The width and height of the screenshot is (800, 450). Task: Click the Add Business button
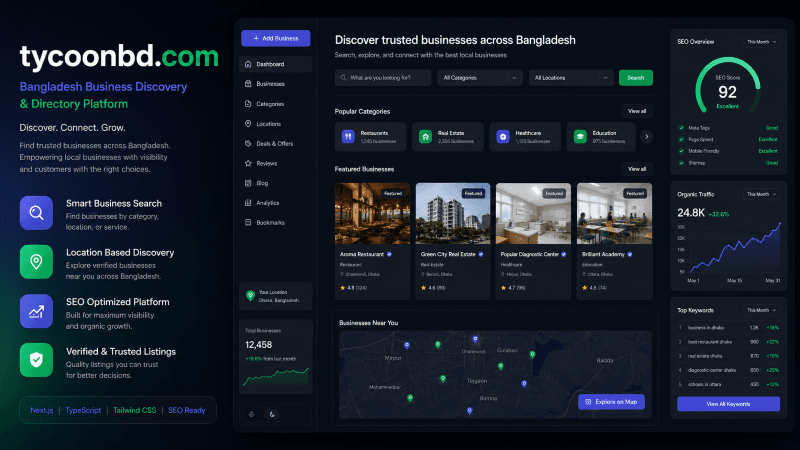(x=276, y=38)
